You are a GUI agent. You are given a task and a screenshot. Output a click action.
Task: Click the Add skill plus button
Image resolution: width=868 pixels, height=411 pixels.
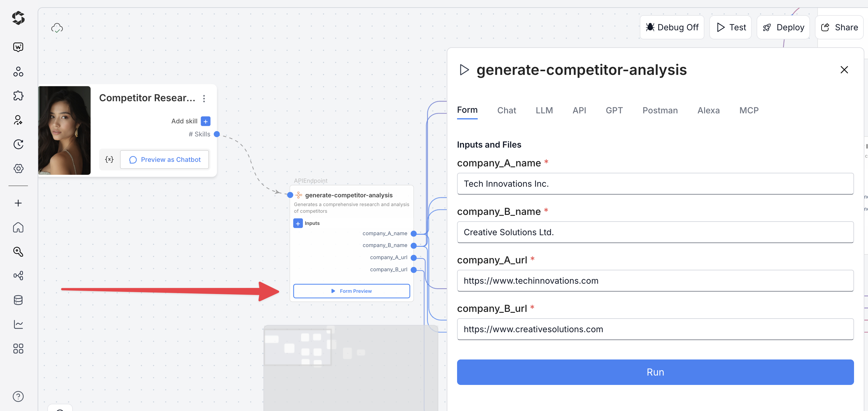tap(205, 121)
